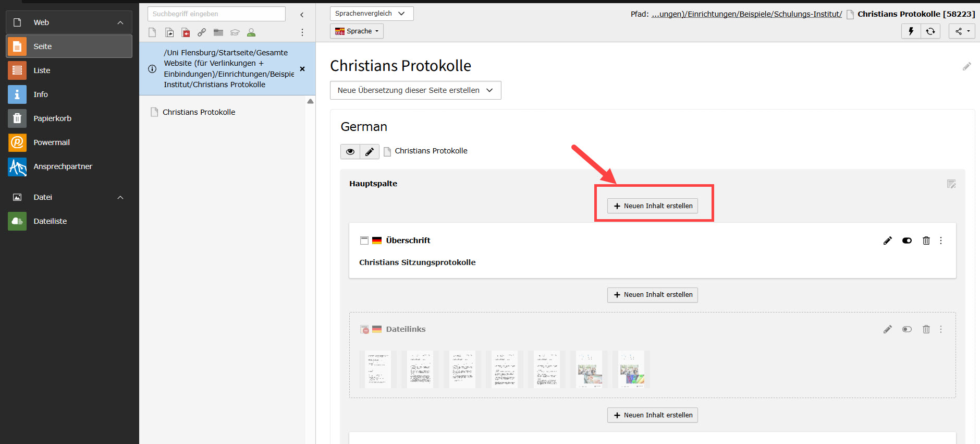Edit the Überschrift element with pencil icon
Screen dimensions: 980x444
(x=887, y=241)
